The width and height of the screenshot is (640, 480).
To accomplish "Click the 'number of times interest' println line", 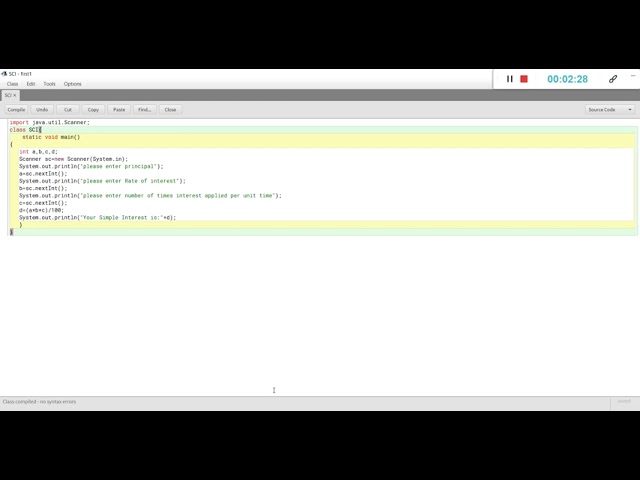I will pyautogui.click(x=150, y=196).
